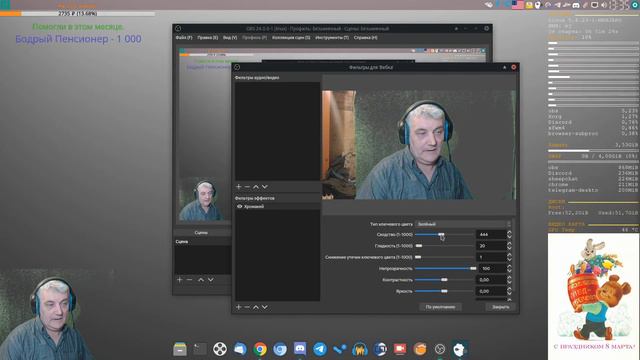Click similarity value field 444
Image resolution: width=640 pixels, height=360 pixels.
click(491, 234)
